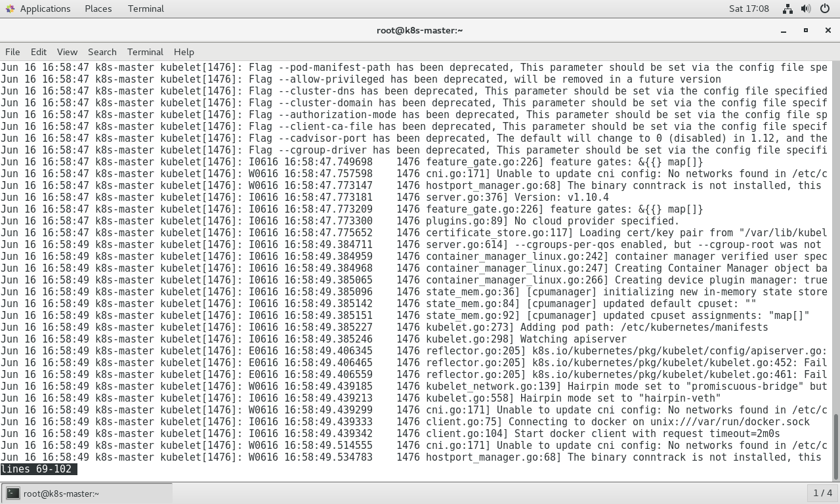Click the terminal vertical scrollbar handle
This screenshot has width=840, height=504.
point(835,447)
